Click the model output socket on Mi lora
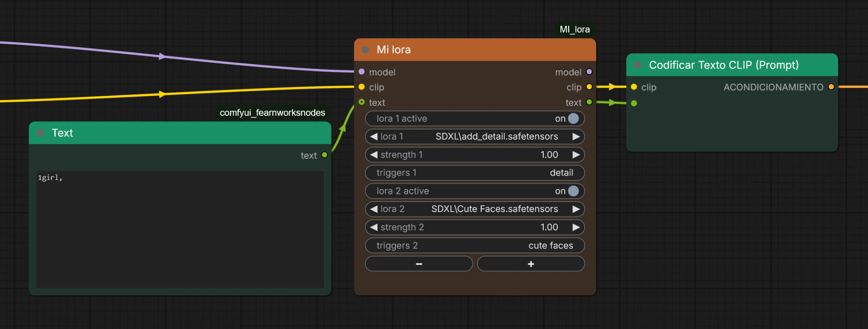 coord(589,72)
